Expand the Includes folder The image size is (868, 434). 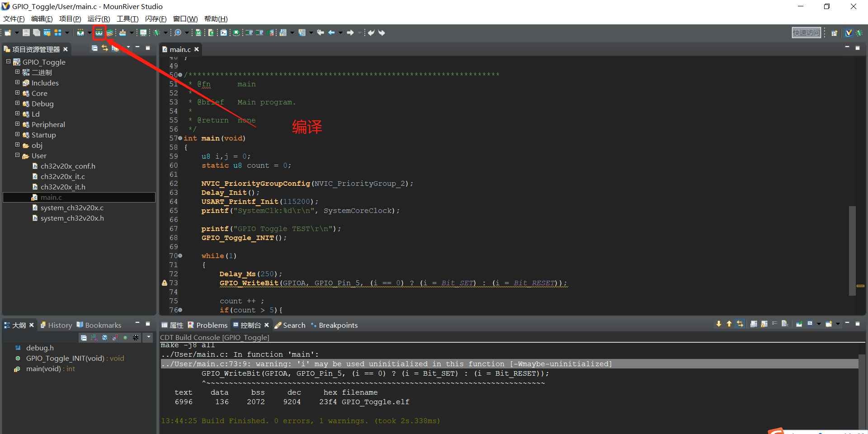click(17, 82)
